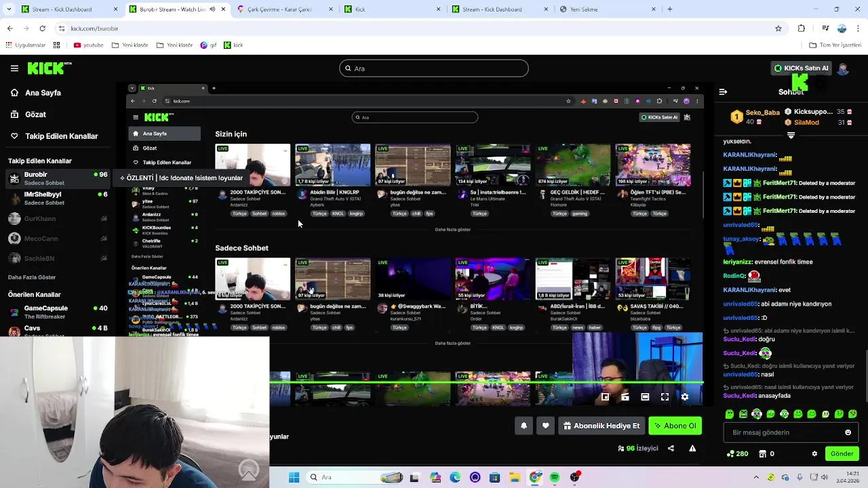Focus the Kick search field
The height and width of the screenshot is (488, 868).
[434, 68]
